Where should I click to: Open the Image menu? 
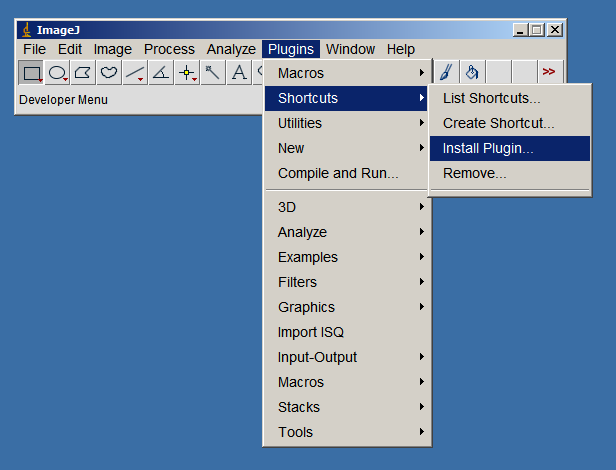point(113,49)
